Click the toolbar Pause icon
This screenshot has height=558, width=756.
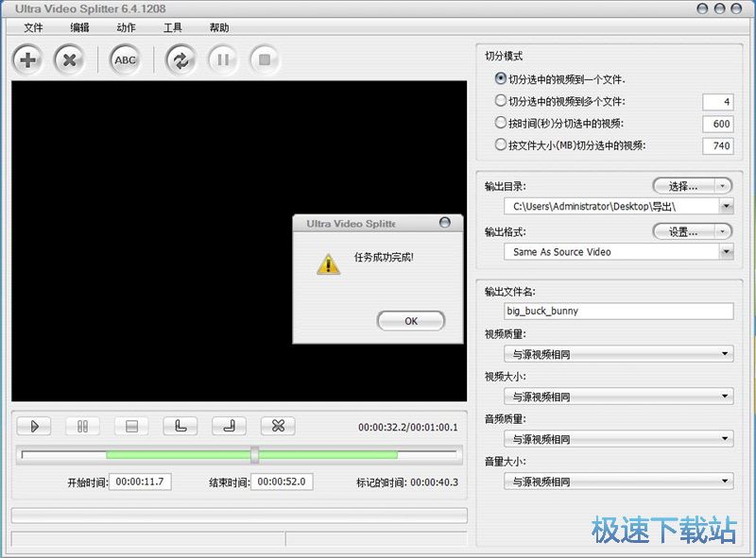coord(223,59)
